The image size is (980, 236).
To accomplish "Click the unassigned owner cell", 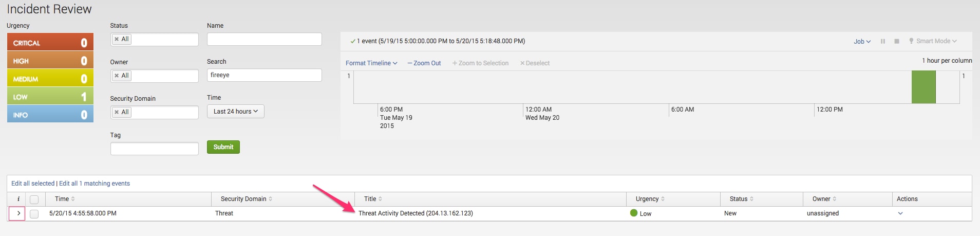I will click(823, 213).
